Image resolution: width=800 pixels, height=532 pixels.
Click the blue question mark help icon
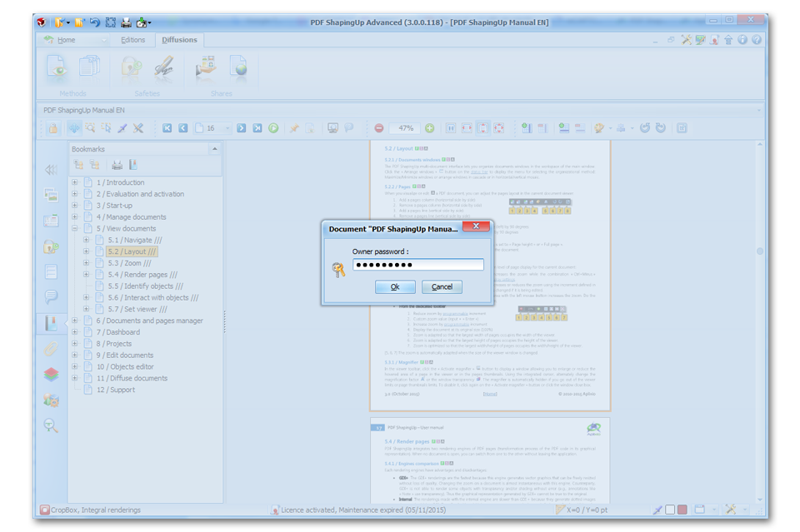coord(756,40)
